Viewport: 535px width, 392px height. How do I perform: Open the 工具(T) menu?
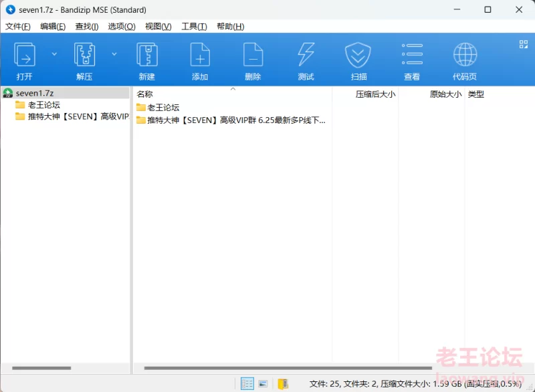194,26
